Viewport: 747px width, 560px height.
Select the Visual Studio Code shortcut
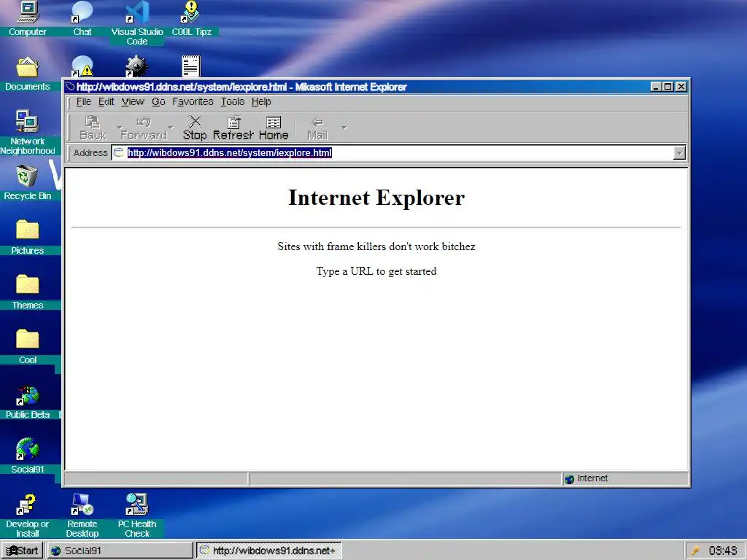137,23
